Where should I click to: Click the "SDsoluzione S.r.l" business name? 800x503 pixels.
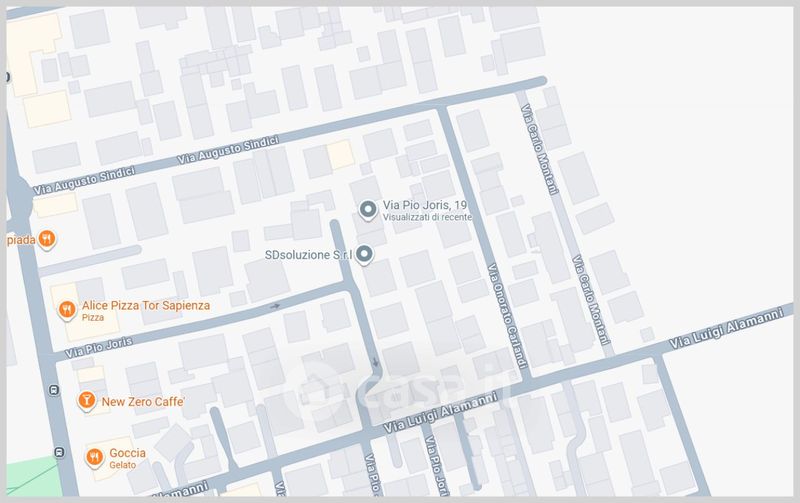307,256
